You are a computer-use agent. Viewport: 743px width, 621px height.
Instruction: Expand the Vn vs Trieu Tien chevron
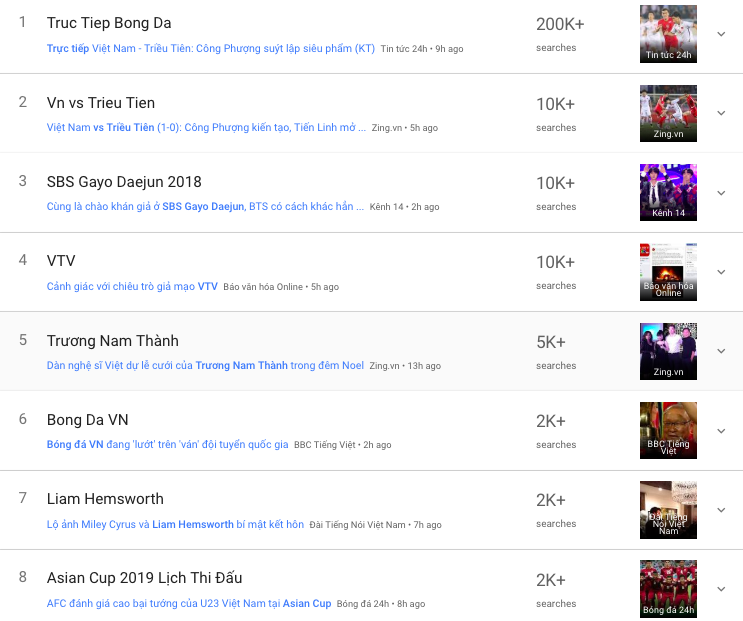point(721,113)
